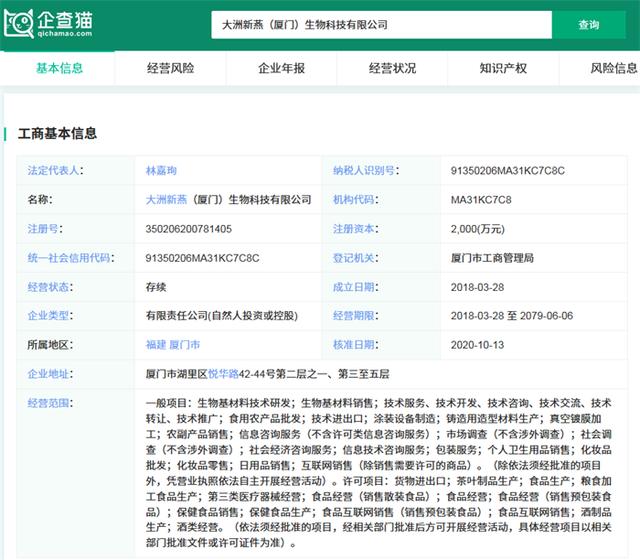640x560 pixels.
Task: Open the 企业年报 tab
Action: [x=282, y=68]
